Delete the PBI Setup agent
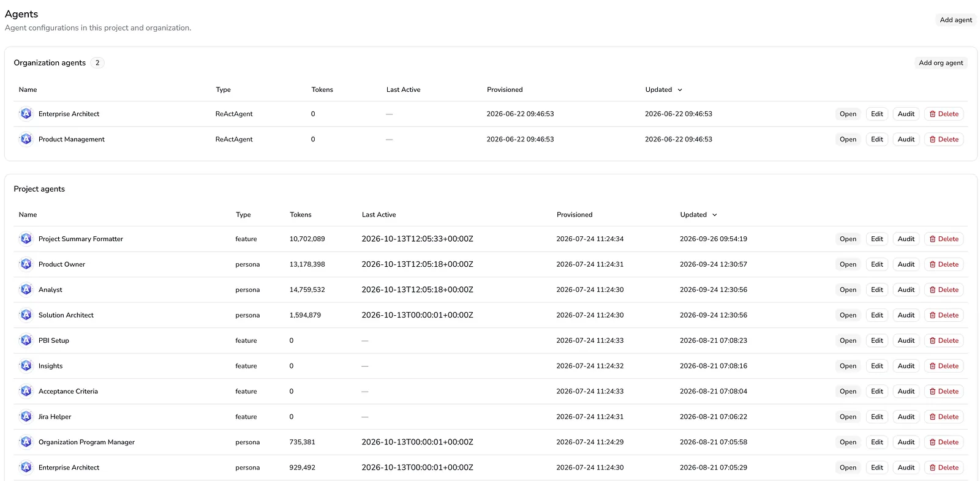 click(944, 340)
